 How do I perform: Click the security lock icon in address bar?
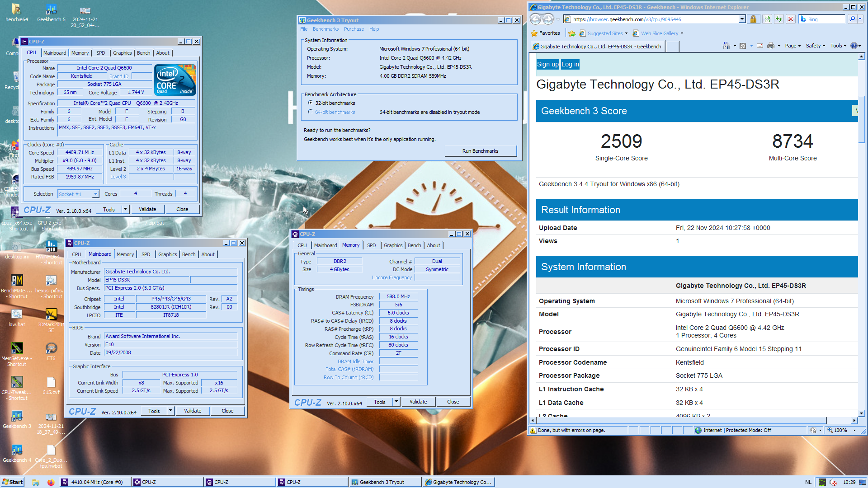coord(753,19)
